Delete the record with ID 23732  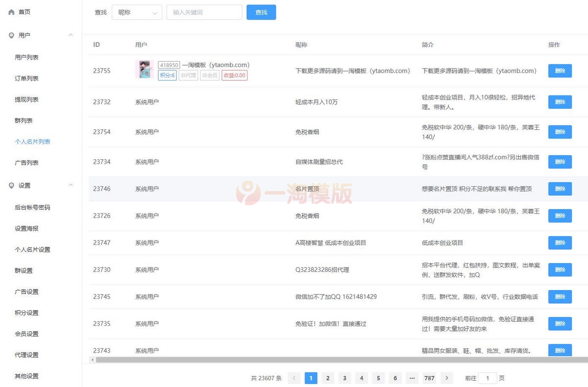[x=560, y=102]
